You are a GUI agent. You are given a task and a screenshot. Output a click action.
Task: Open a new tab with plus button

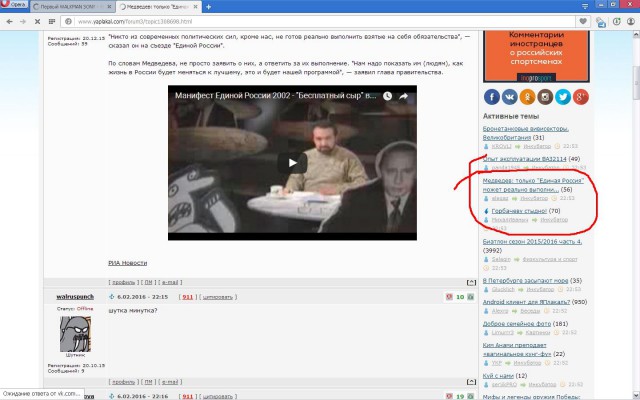[x=208, y=7]
